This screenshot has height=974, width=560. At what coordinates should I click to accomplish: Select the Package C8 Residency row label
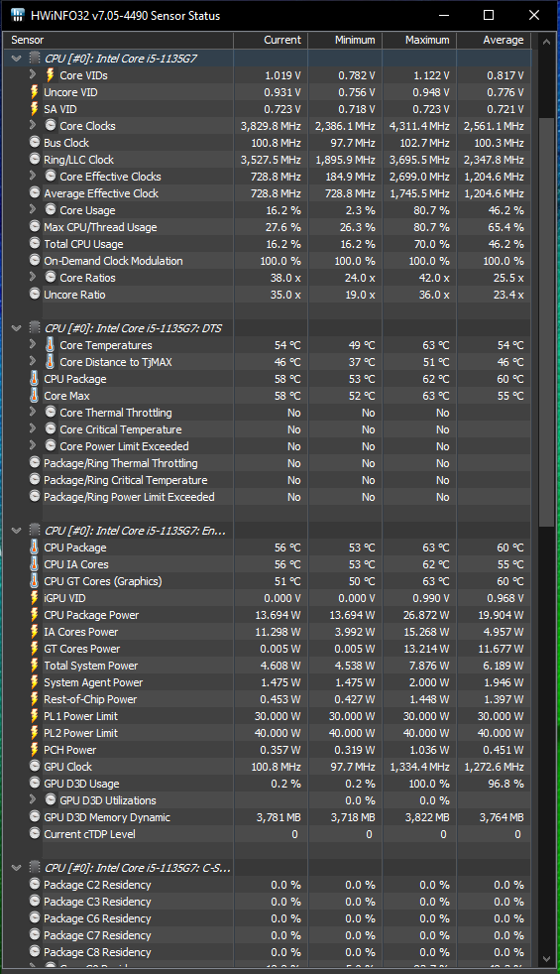tap(97, 951)
